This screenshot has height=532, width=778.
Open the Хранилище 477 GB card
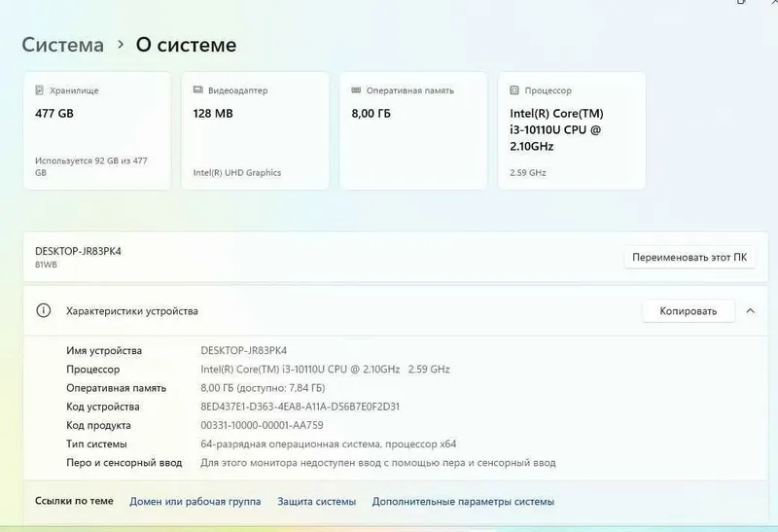pyautogui.click(x=97, y=131)
